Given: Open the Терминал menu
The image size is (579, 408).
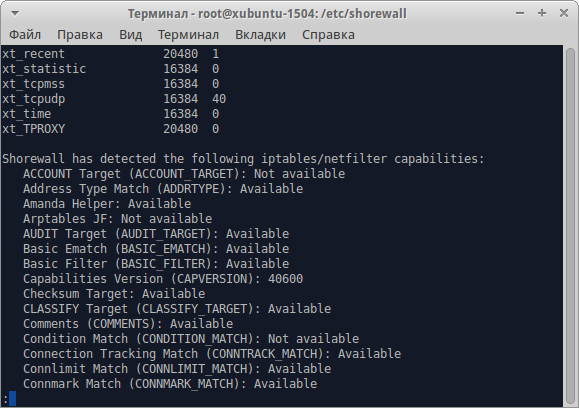Looking at the screenshot, I should [188, 35].
